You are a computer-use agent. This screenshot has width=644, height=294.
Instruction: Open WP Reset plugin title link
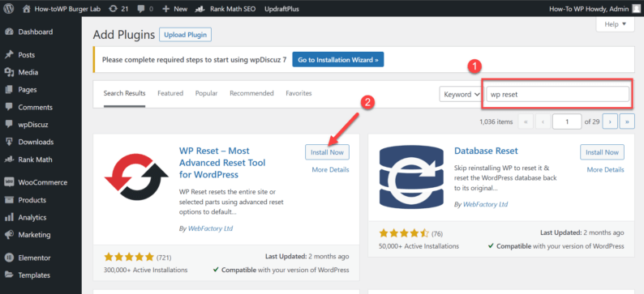pyautogui.click(x=222, y=162)
